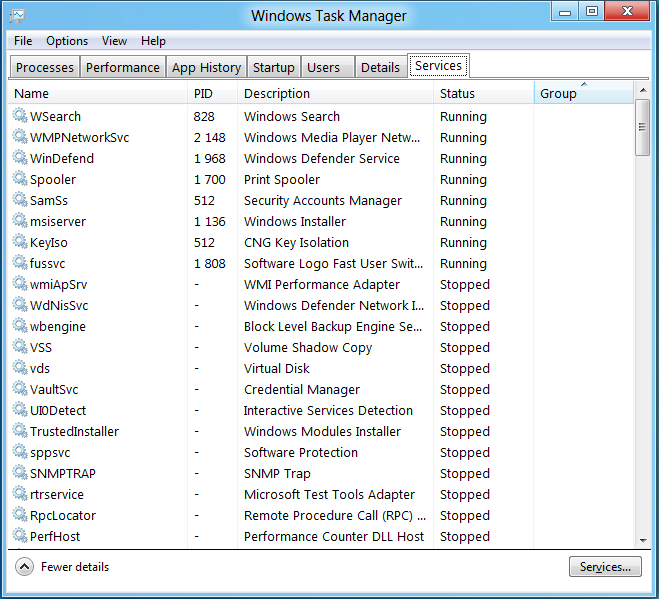This screenshot has height=599, width=659.
Task: Click the WinDefend service gear icon
Action: point(20,157)
